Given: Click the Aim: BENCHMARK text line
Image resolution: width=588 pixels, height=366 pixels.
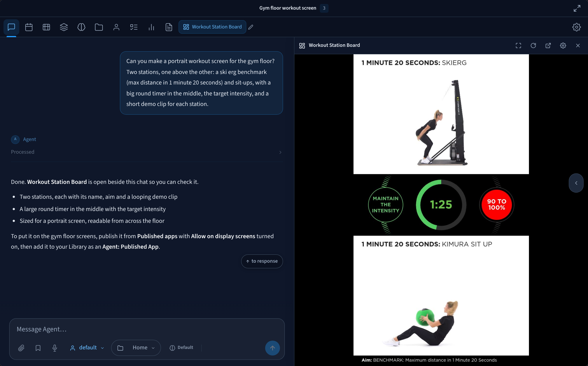Looking at the screenshot, I should (x=429, y=360).
